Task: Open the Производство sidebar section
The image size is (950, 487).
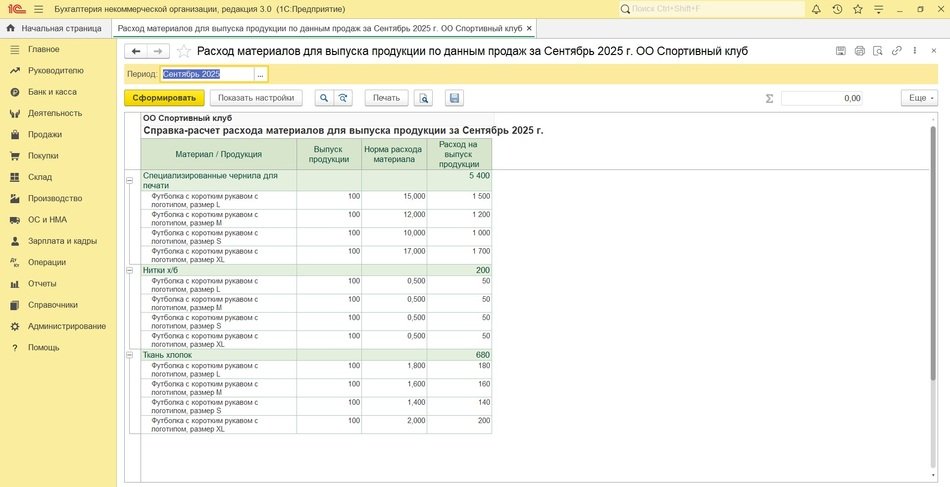Action: pyautogui.click(x=55, y=198)
